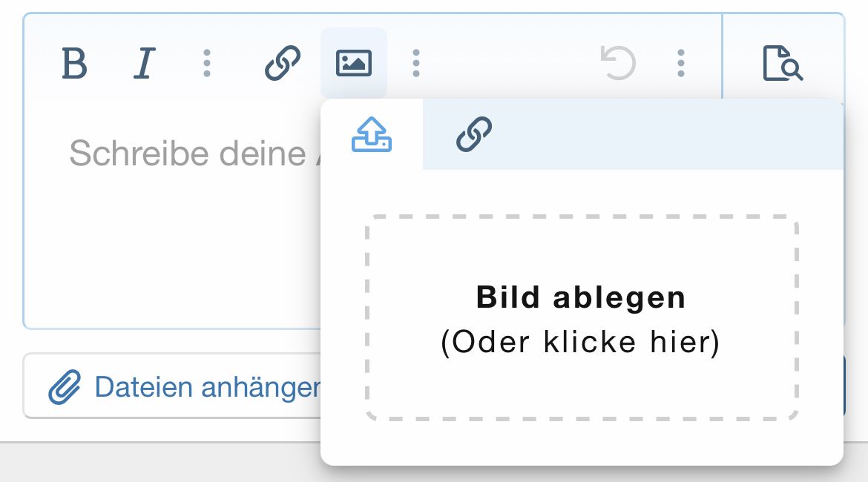Click the "(Oder klicke hier)" text

[581, 343]
